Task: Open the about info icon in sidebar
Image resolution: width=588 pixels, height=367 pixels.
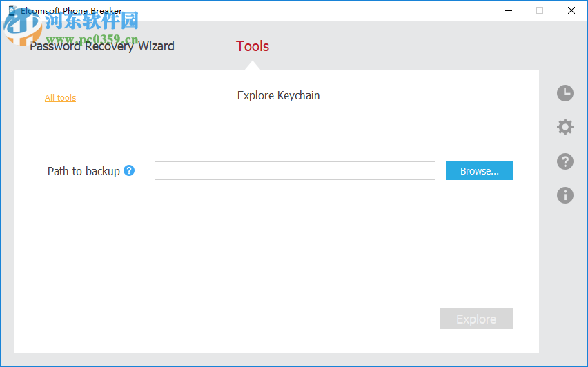Action: (565, 195)
